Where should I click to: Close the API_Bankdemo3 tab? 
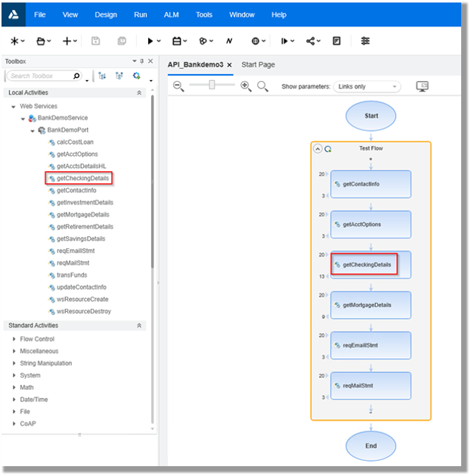[230, 65]
